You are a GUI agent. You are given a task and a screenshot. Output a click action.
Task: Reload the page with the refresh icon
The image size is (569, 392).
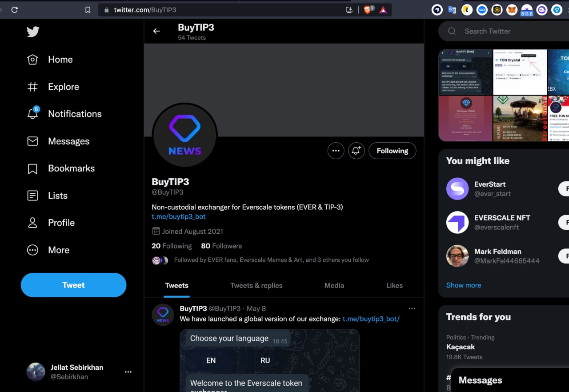(x=15, y=10)
